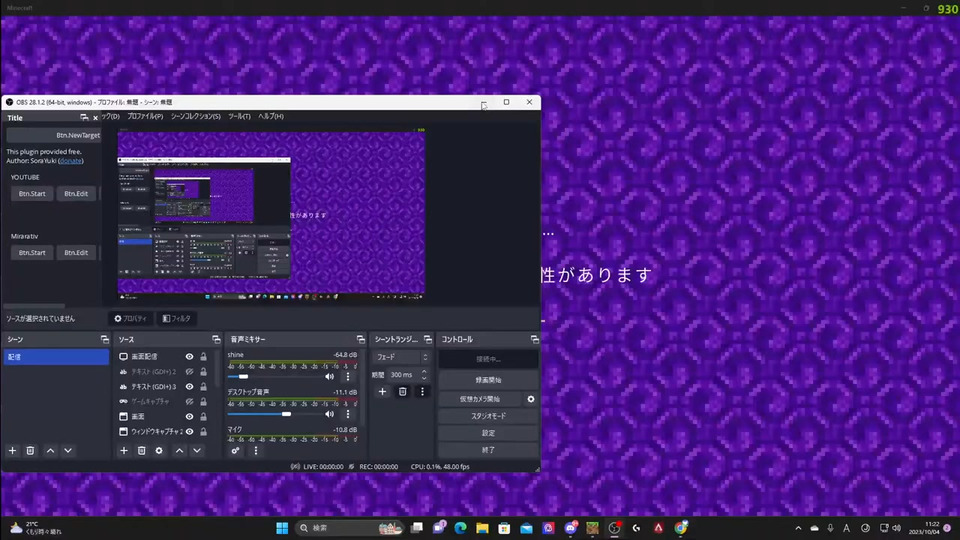
Task: Click the プロパティ properties tab button
Action: tap(131, 318)
